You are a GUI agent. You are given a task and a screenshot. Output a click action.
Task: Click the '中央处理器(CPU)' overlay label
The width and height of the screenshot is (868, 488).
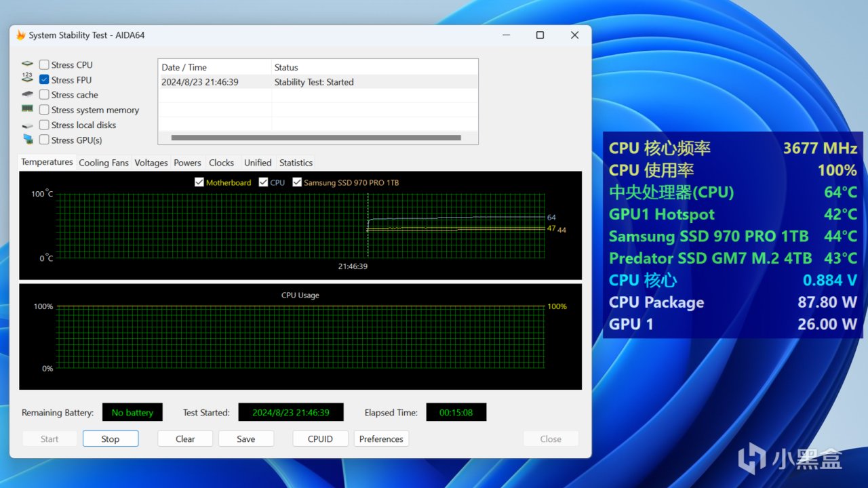[671, 192]
